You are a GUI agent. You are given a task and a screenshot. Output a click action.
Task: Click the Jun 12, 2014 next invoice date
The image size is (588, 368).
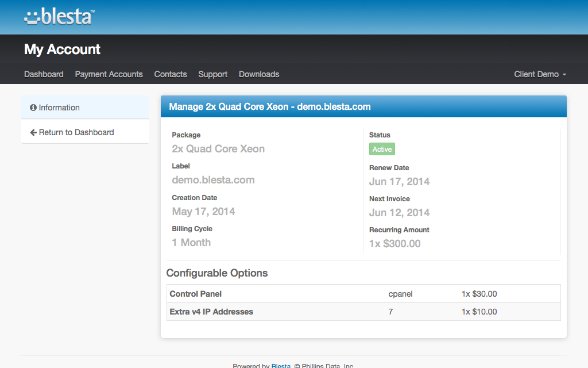pyautogui.click(x=399, y=213)
